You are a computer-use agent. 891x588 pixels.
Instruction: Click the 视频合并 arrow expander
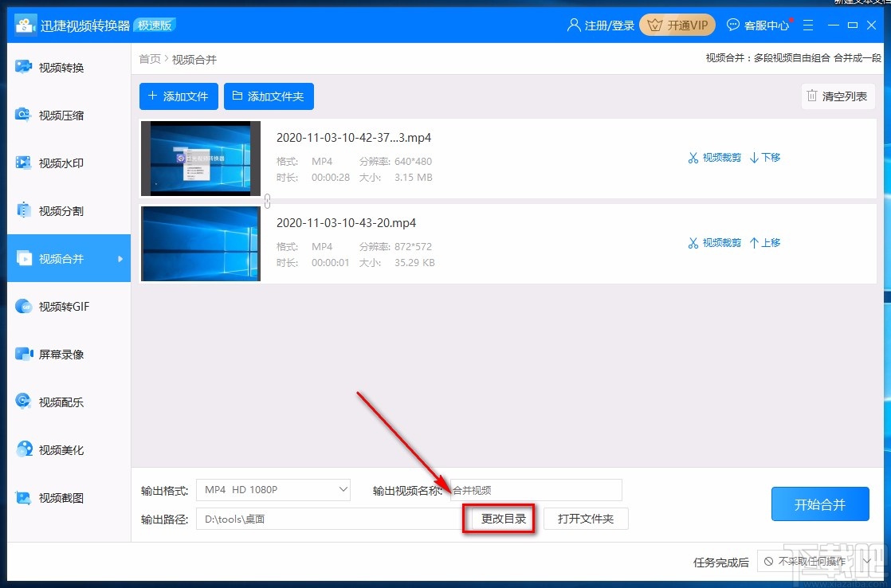(x=120, y=258)
